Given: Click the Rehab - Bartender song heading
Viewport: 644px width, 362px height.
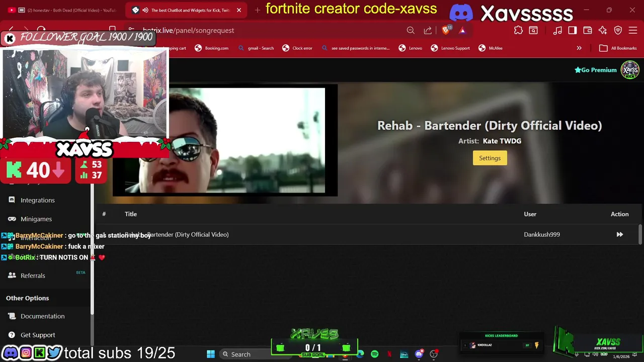Looking at the screenshot, I should [x=490, y=126].
